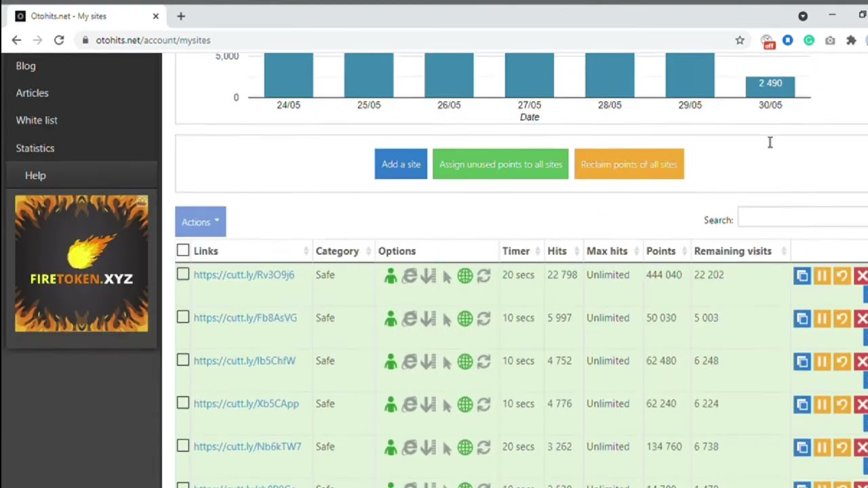Screen dimensions: 868x488
Task: Open a new browser tab
Action: [181, 16]
